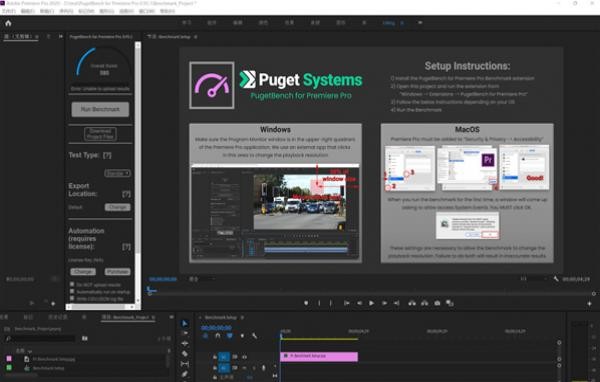Enable Automatically run on startup checkbox

click(72, 291)
